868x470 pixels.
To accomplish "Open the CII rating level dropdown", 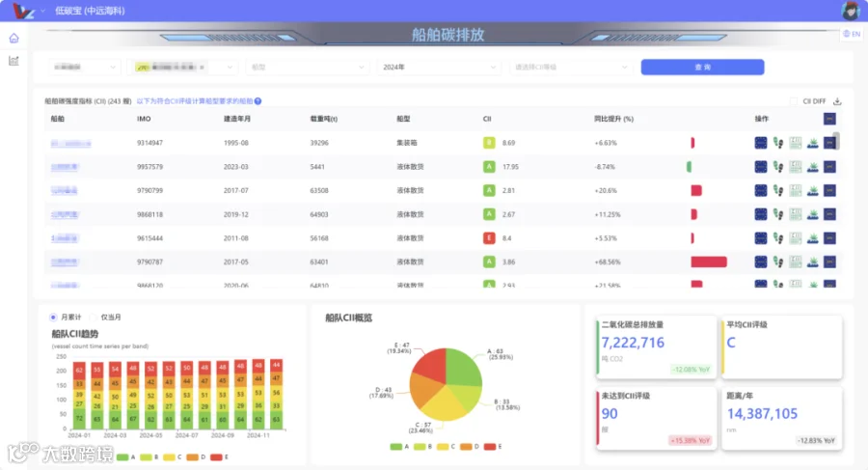I will coord(571,67).
